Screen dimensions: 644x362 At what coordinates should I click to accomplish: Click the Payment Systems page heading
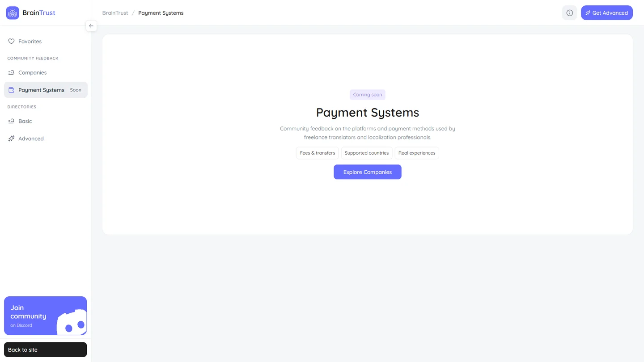[368, 112]
